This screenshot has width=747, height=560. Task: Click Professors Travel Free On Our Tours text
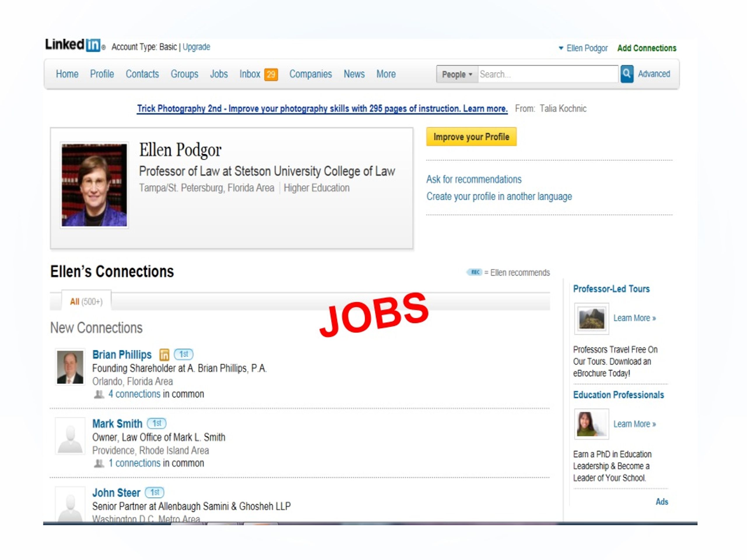click(x=615, y=361)
